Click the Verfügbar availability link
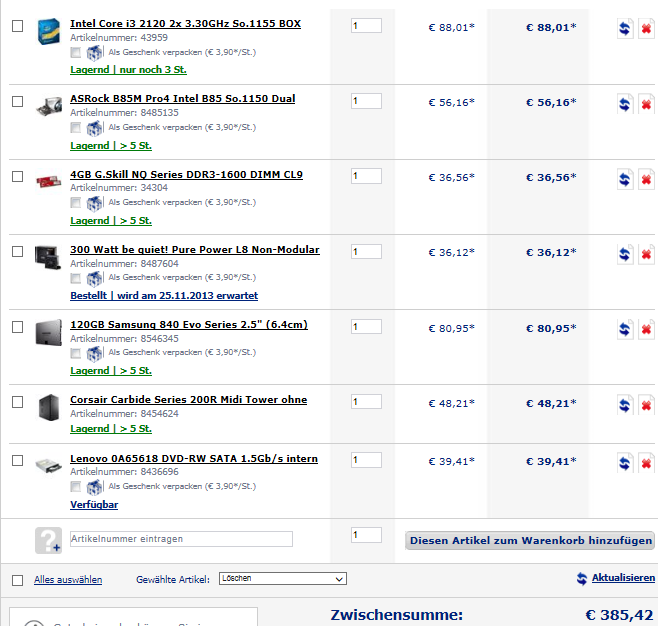 tap(94, 505)
